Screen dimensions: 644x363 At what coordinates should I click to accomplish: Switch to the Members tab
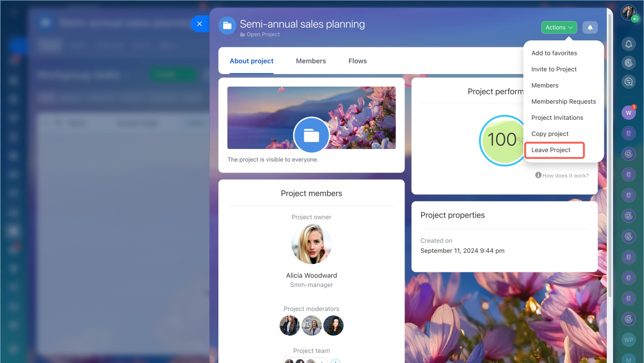tap(311, 61)
